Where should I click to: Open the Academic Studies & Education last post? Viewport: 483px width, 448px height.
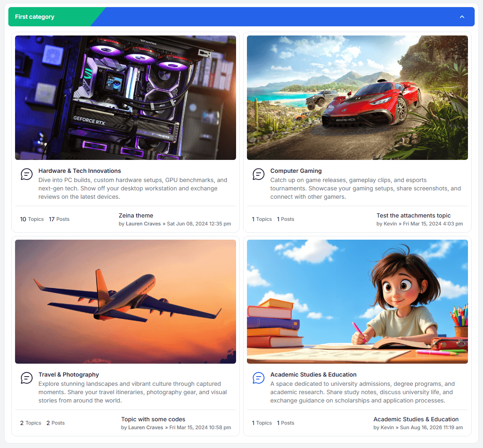(x=416, y=419)
